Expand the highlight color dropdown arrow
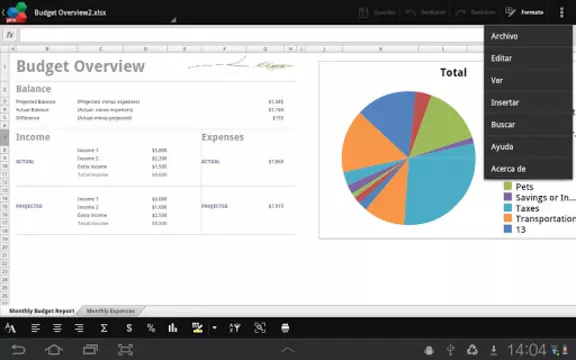Image resolution: width=576 pixels, height=360 pixels. (x=215, y=328)
